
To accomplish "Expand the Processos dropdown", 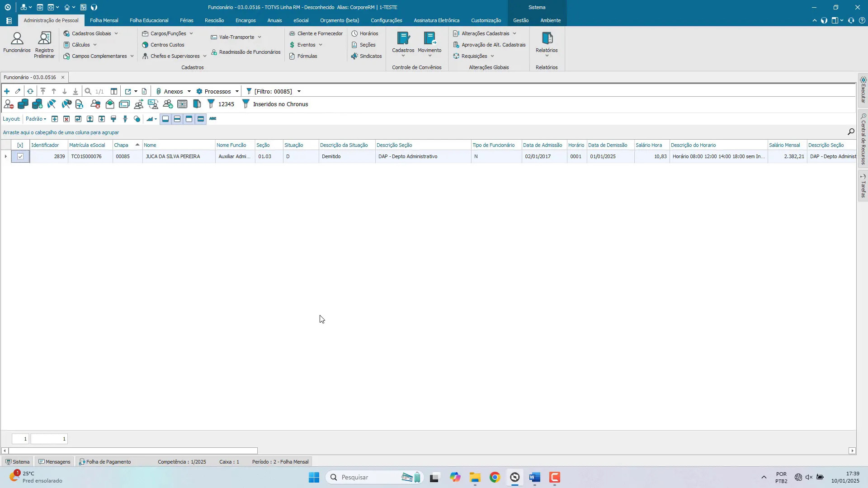I will (x=217, y=91).
